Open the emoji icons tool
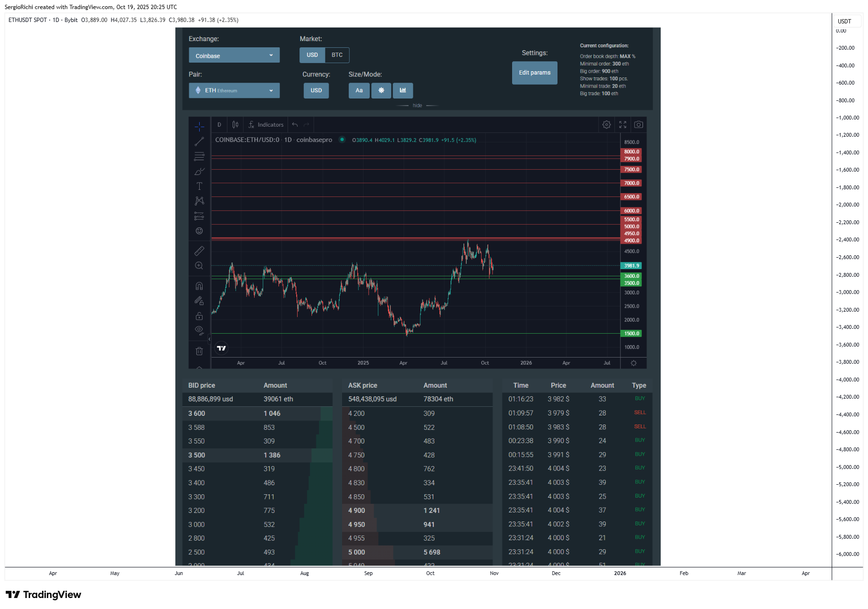Image resolution: width=868 pixels, height=609 pixels. [x=199, y=231]
